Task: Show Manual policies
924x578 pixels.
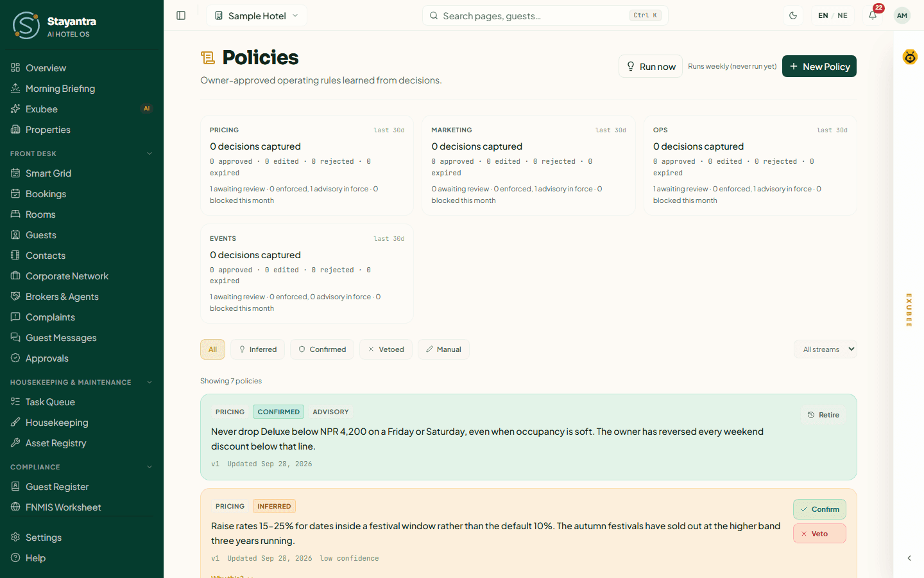Action: tap(443, 349)
